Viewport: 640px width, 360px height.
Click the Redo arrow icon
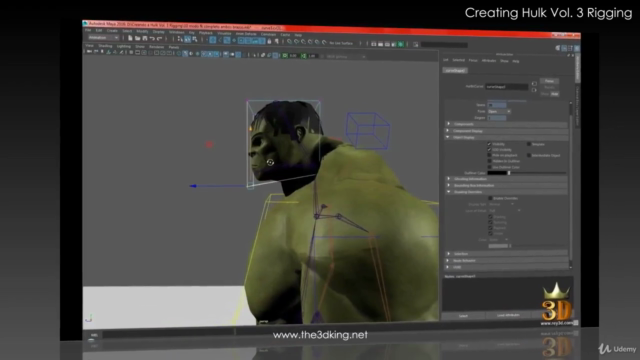(160, 38)
